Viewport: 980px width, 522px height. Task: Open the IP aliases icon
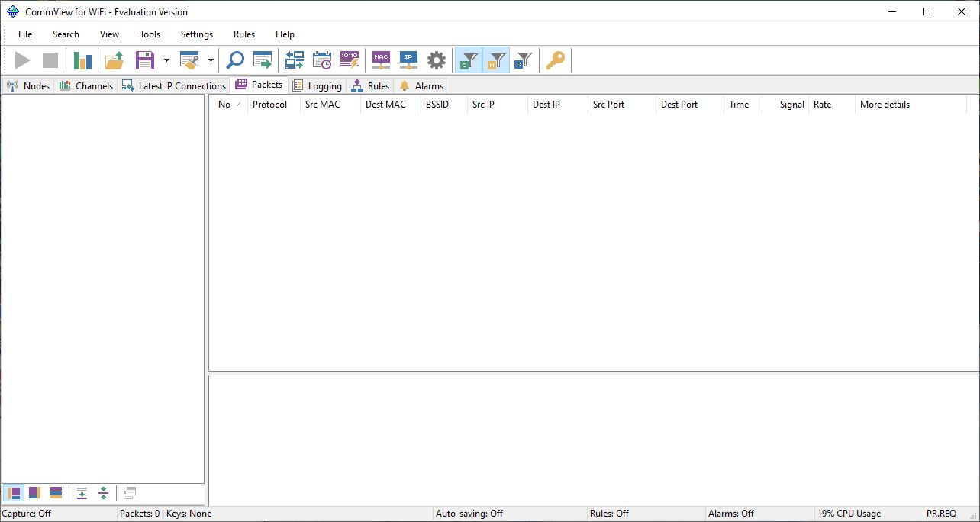(x=408, y=60)
